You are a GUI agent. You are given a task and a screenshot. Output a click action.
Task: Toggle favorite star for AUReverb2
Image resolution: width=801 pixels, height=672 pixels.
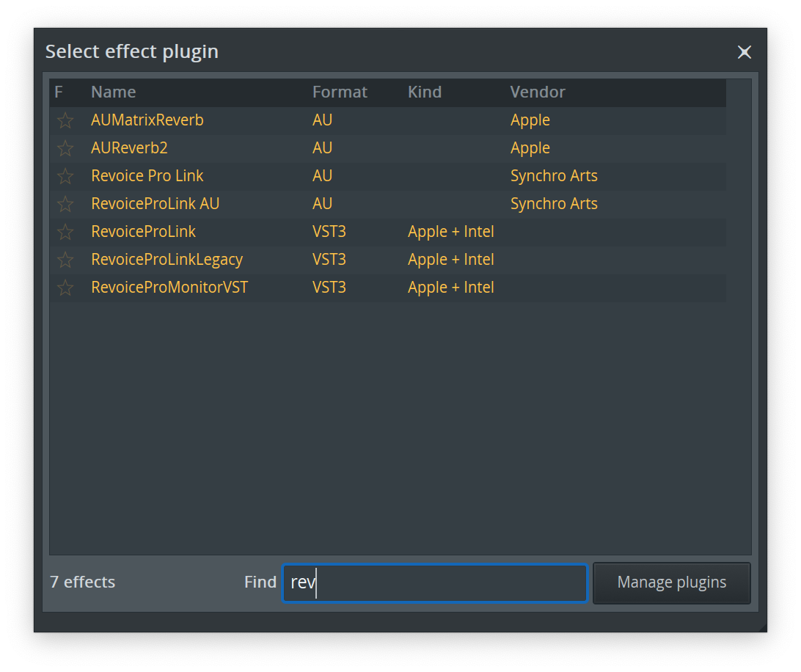(65, 148)
